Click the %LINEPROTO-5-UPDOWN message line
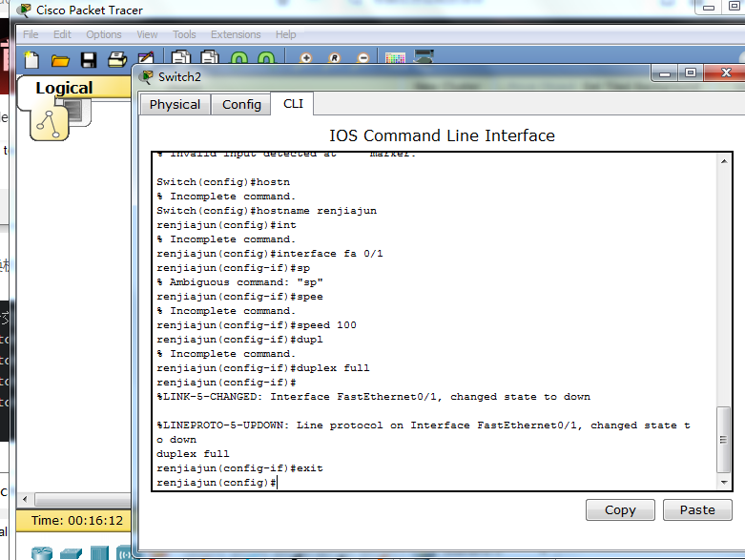 [424, 425]
